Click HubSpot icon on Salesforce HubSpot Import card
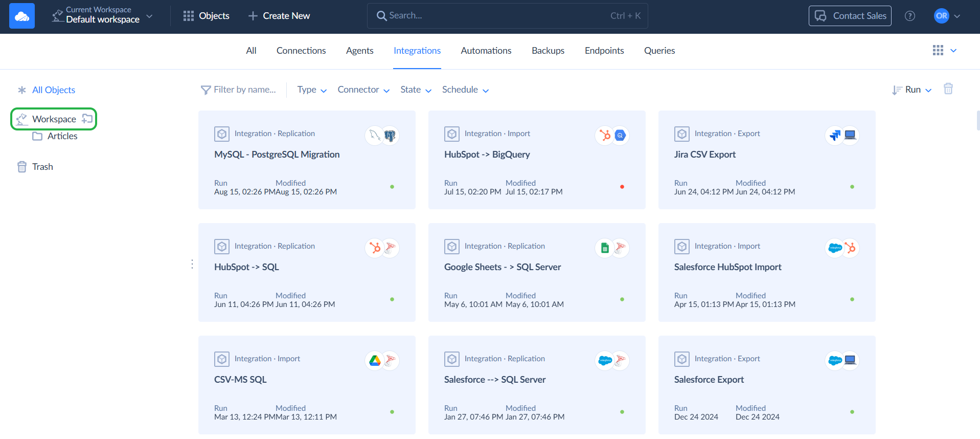The image size is (980, 439). (850, 248)
